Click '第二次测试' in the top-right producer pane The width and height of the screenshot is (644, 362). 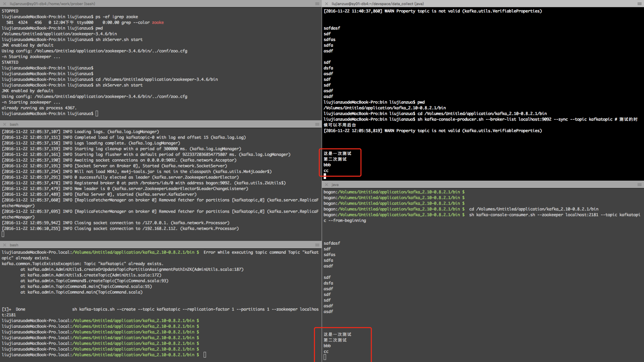point(335,159)
